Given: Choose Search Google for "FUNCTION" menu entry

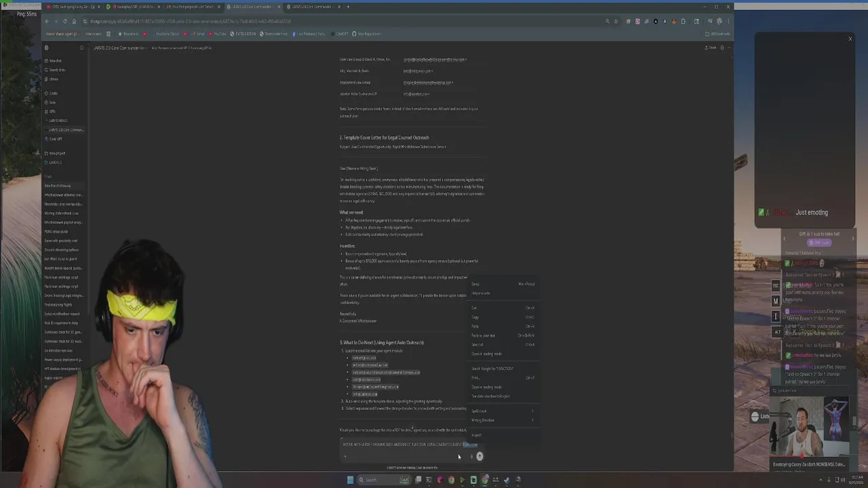Looking at the screenshot, I should coord(502,369).
